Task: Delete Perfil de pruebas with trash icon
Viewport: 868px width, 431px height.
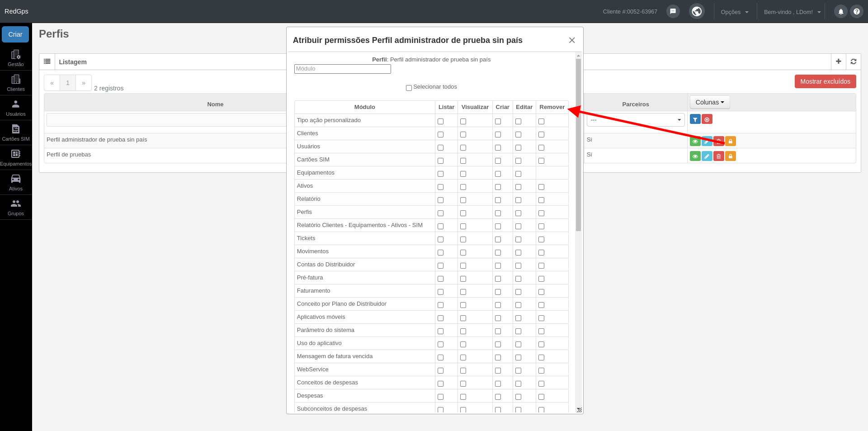Action: (x=718, y=156)
